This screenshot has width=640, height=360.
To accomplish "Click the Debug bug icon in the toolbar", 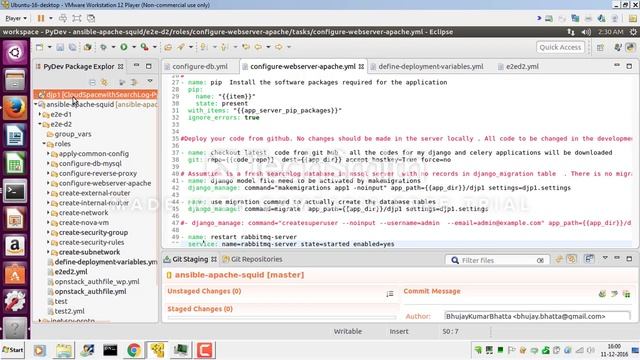I will 103,47.
